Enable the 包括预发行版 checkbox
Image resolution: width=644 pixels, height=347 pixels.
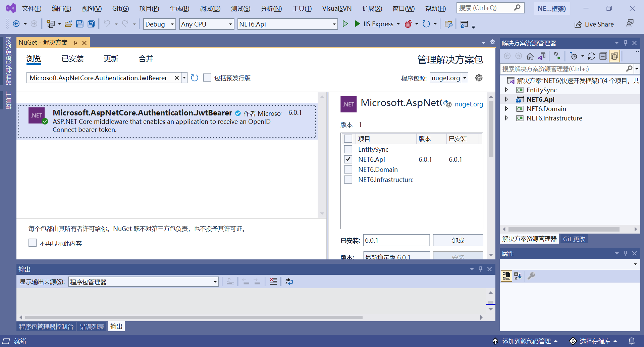tap(207, 78)
